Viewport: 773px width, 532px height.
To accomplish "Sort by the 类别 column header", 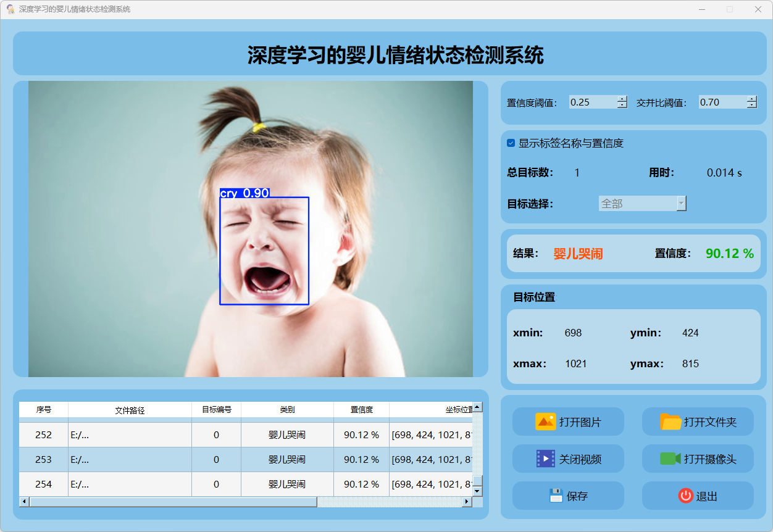I will tap(287, 410).
